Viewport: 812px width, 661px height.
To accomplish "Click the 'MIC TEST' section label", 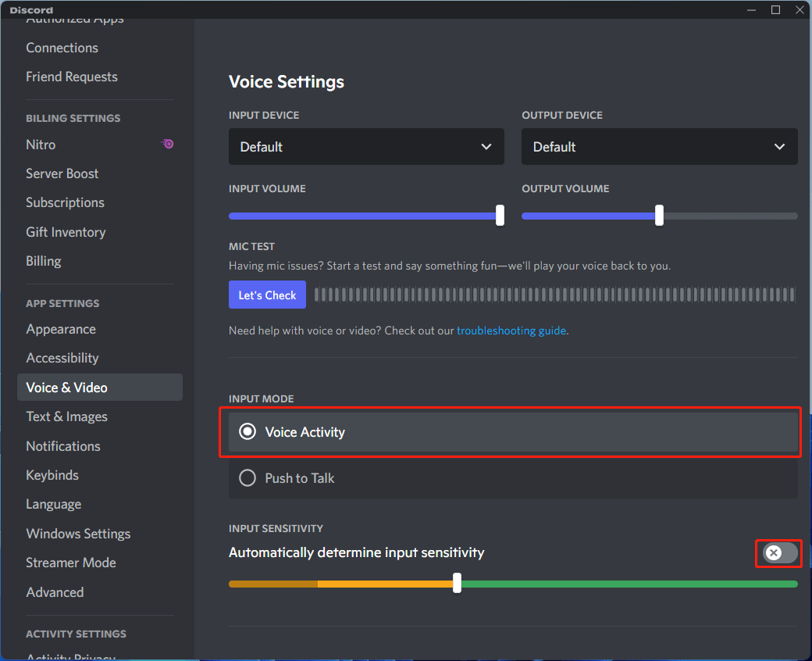I will coord(251,247).
